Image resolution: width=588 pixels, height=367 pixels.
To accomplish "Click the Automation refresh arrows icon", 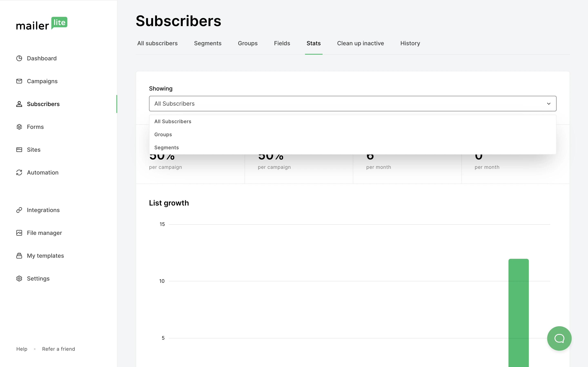I will tap(19, 172).
